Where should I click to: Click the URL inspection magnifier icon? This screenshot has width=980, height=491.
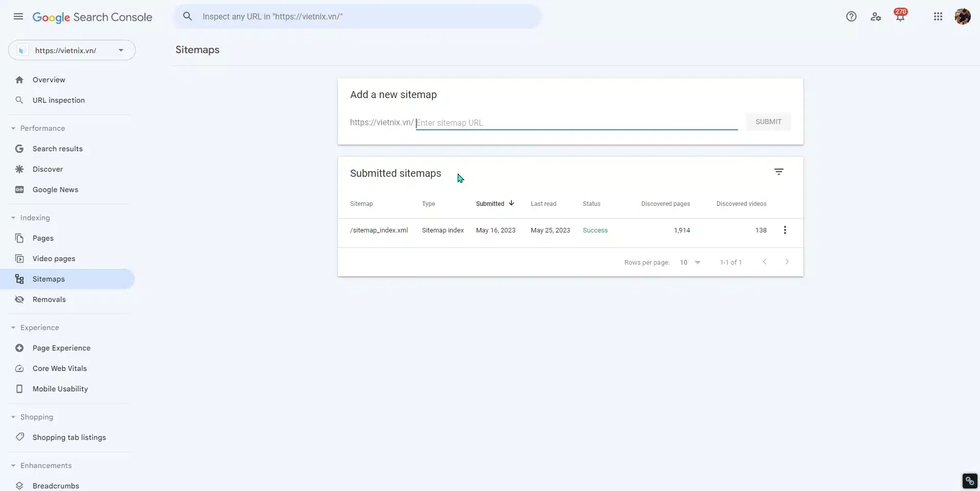[19, 100]
